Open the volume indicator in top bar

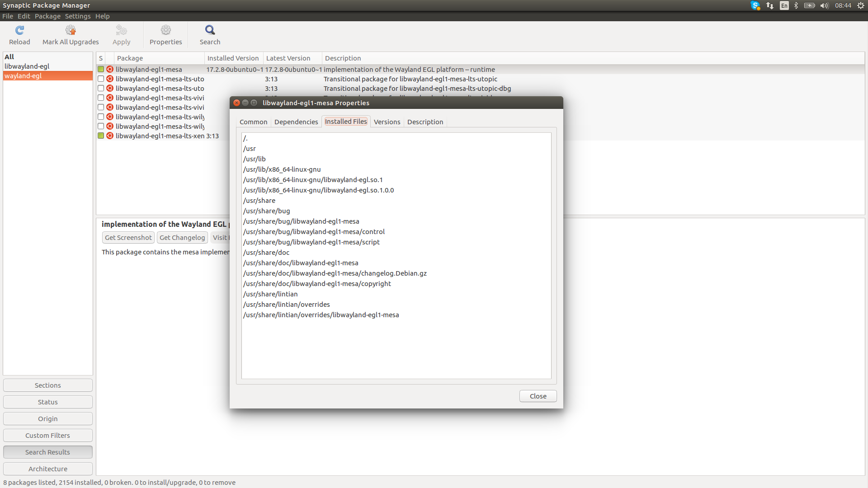coord(824,5)
